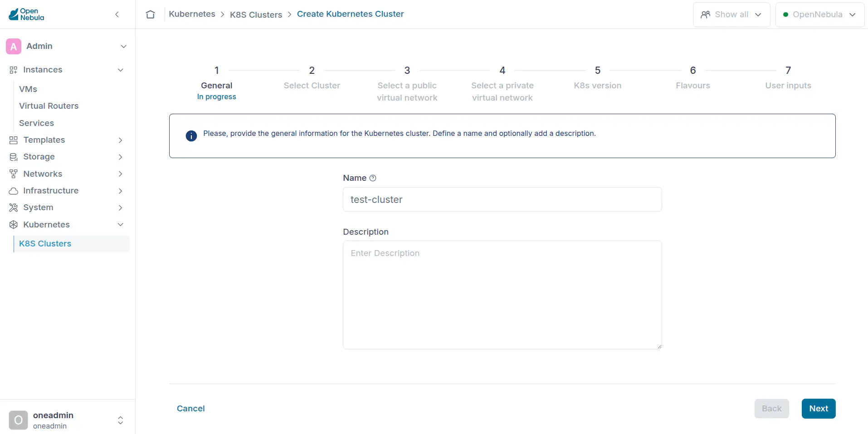Click the System tools icon

click(x=14, y=207)
